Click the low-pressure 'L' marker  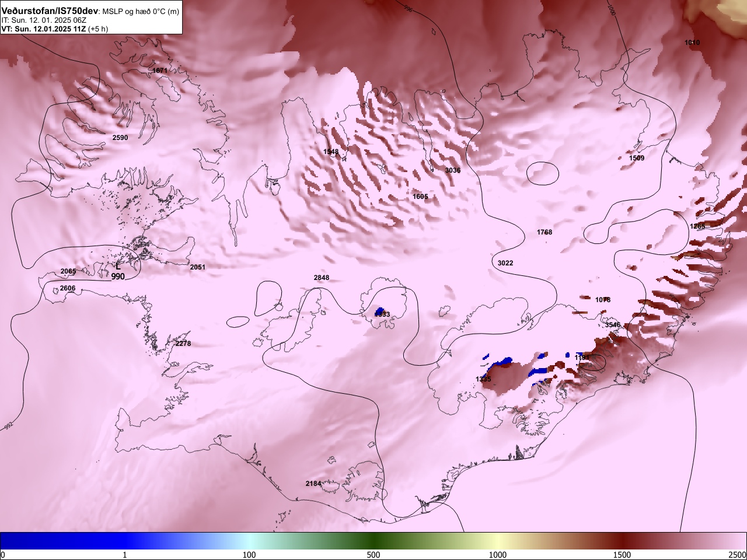(x=118, y=267)
